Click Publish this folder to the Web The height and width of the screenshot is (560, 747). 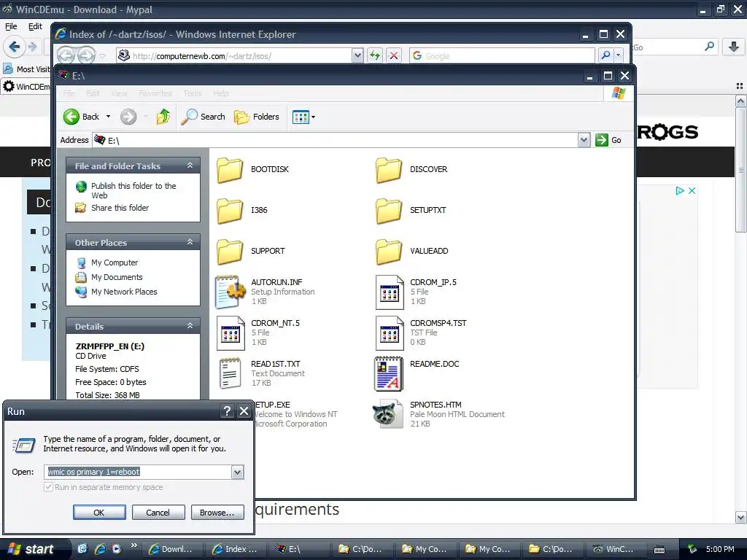[133, 190]
